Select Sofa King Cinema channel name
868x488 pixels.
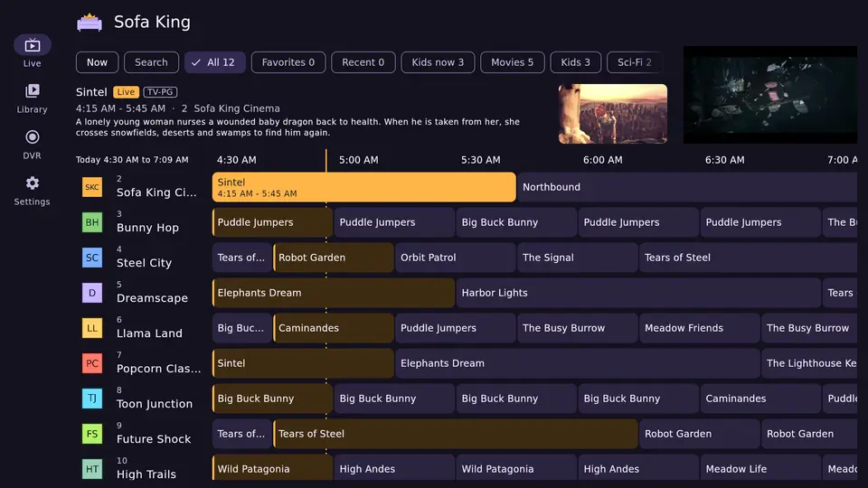(x=156, y=192)
